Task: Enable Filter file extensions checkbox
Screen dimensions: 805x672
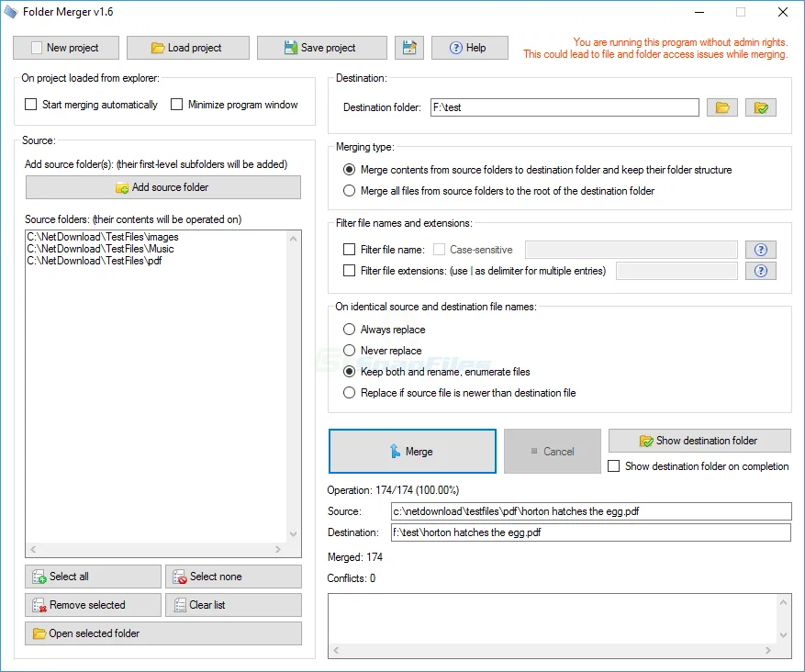Action: (x=349, y=271)
